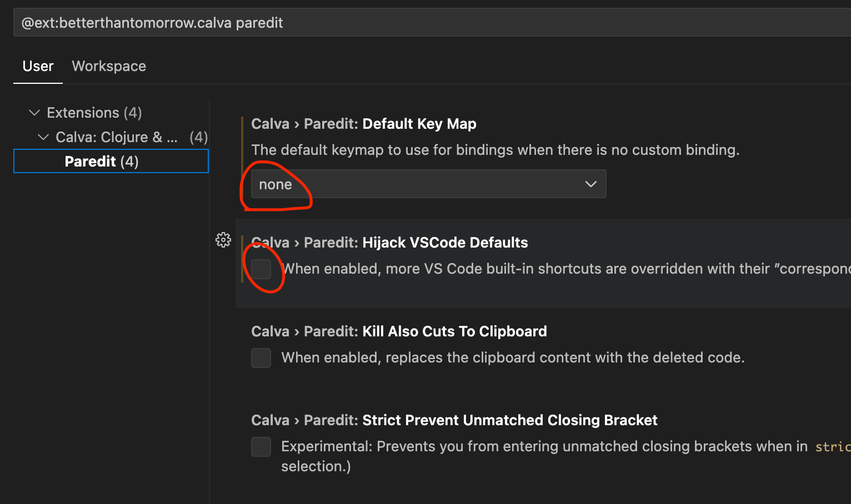This screenshot has height=504, width=851.
Task: Enable Strict Prevent Unmatched Closing Bracket
Action: [261, 446]
